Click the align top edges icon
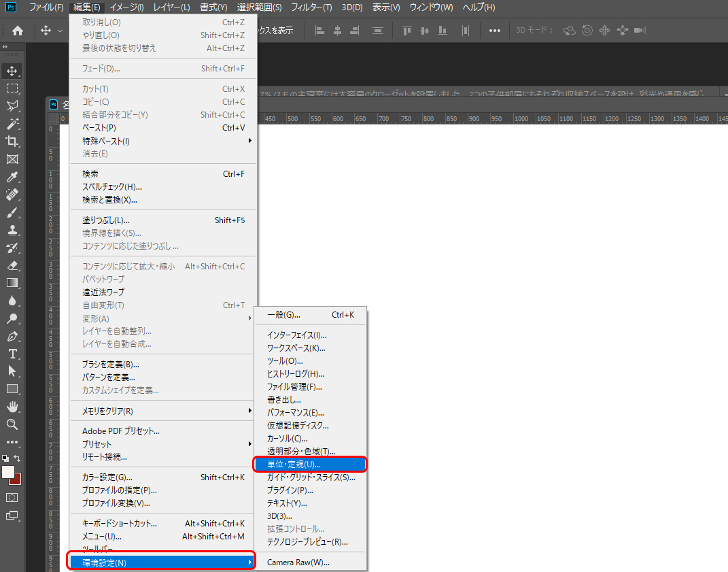Image resolution: width=728 pixels, height=572 pixels. click(406, 31)
